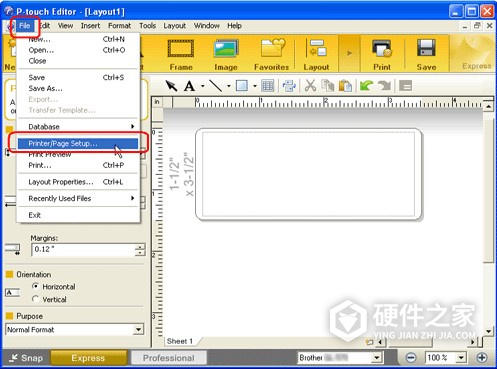497x369 pixels.
Task: Open the Window menu
Action: tap(207, 26)
